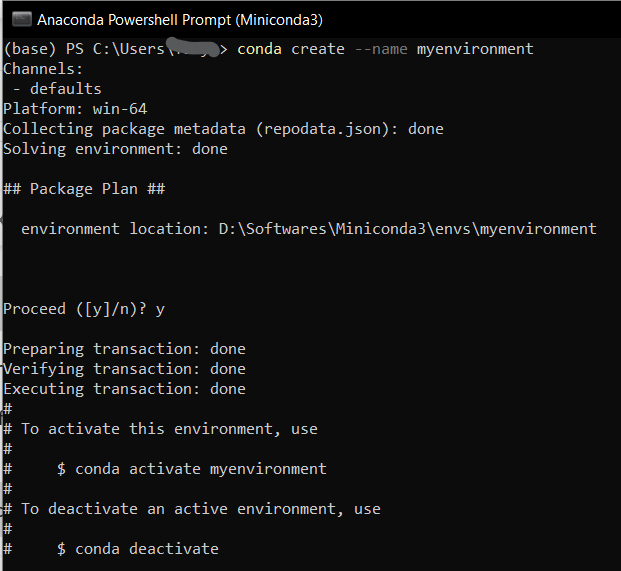Click the 'conda deactivate' command text
The width and height of the screenshot is (621, 571).
[x=146, y=549]
